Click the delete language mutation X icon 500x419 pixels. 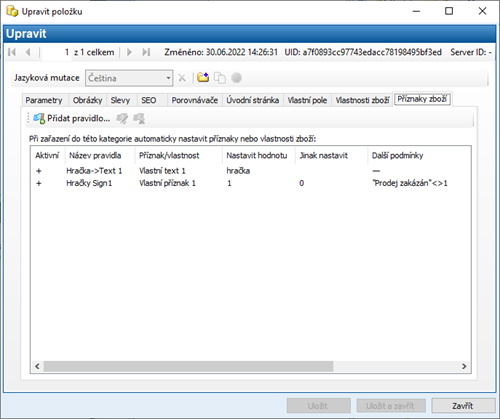(182, 78)
